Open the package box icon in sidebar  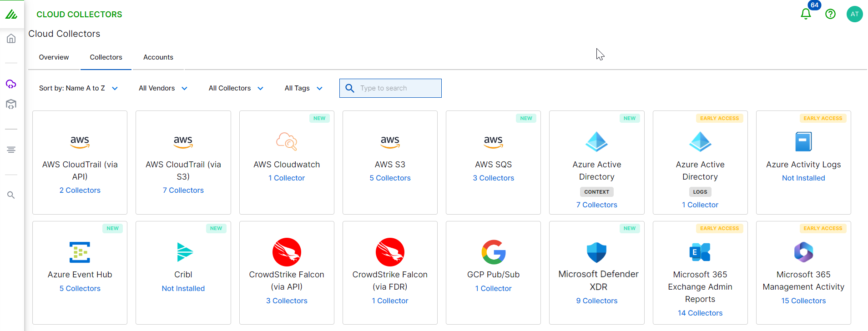pos(11,104)
